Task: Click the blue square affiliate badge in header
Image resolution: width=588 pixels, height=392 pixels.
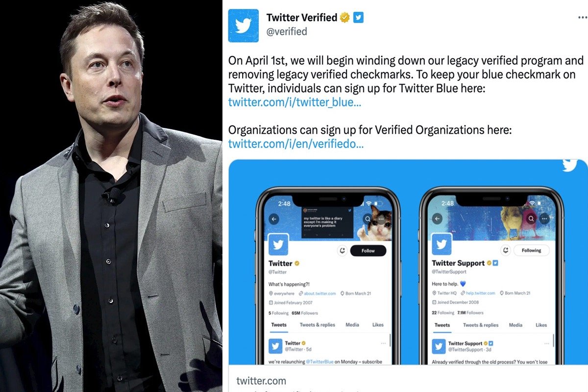Action: [359, 18]
